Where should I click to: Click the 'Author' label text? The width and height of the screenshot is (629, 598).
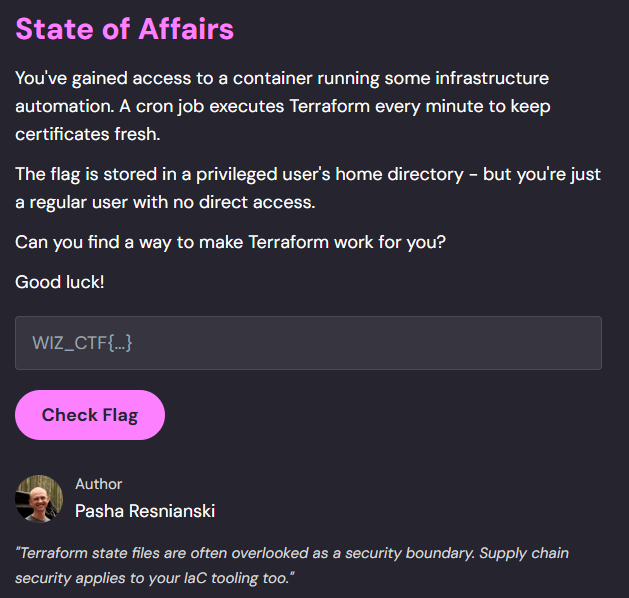pyautogui.click(x=98, y=484)
